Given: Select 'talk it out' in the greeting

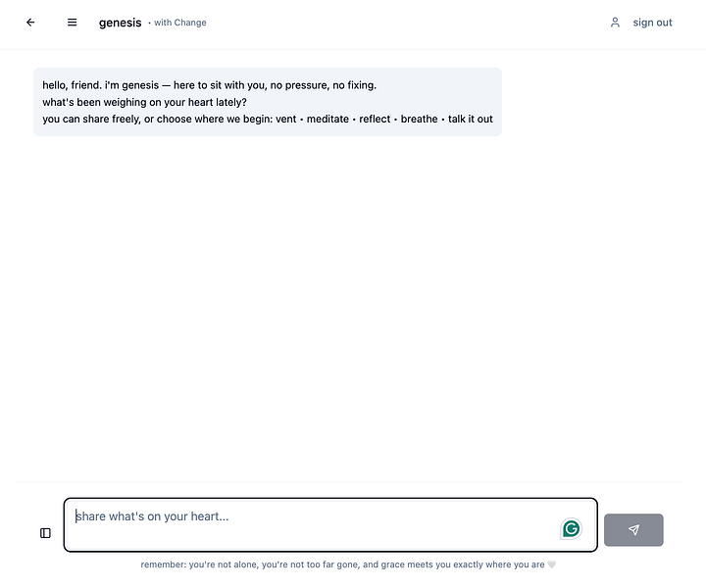Looking at the screenshot, I should click(x=471, y=119).
